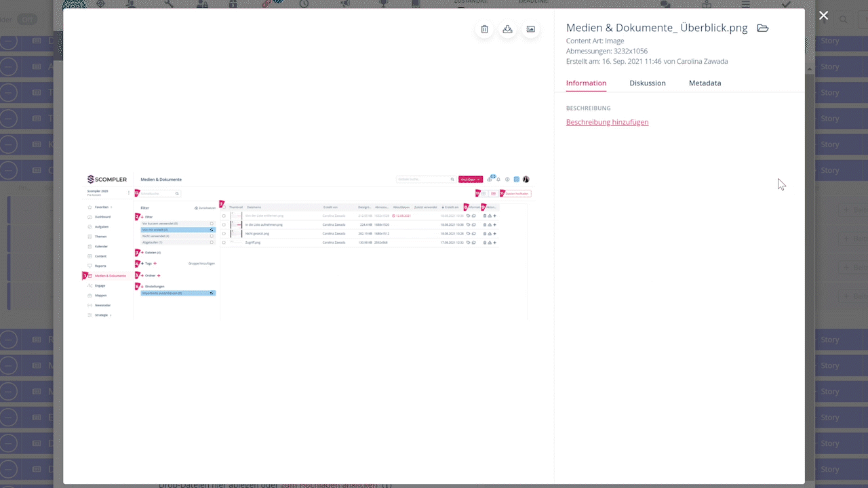The height and width of the screenshot is (488, 868).
Task: Toggle the 'on' switch in the top-left corner
Action: pyautogui.click(x=27, y=20)
